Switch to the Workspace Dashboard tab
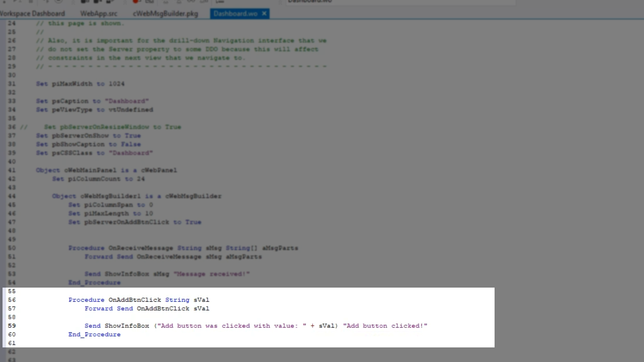This screenshot has height=362, width=644. 32,14
